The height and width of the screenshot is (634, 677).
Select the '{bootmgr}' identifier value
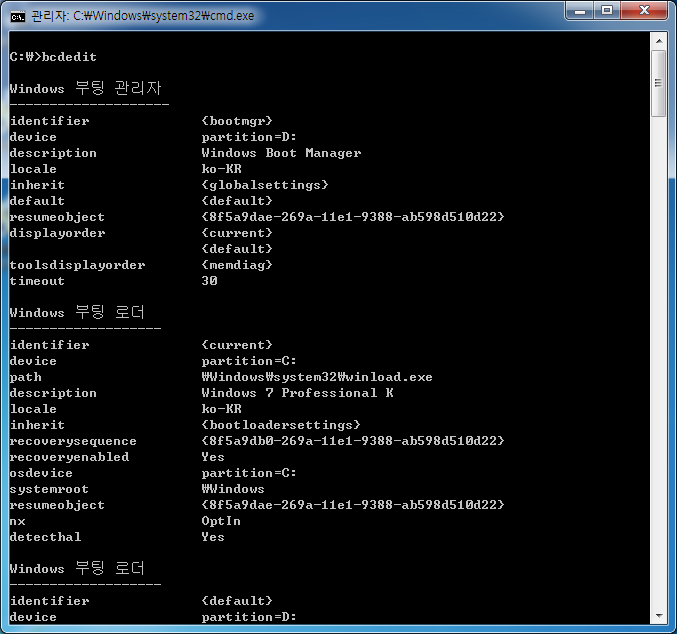click(237, 121)
